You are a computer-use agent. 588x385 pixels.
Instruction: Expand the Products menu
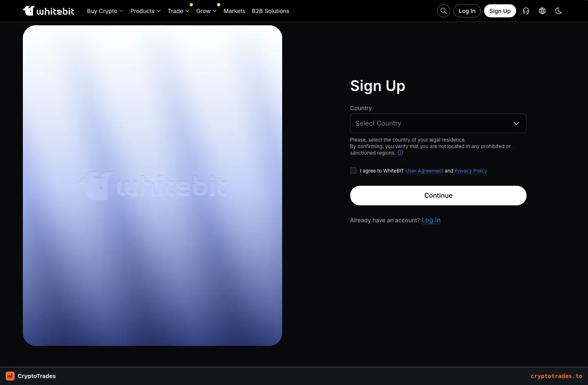click(x=145, y=11)
